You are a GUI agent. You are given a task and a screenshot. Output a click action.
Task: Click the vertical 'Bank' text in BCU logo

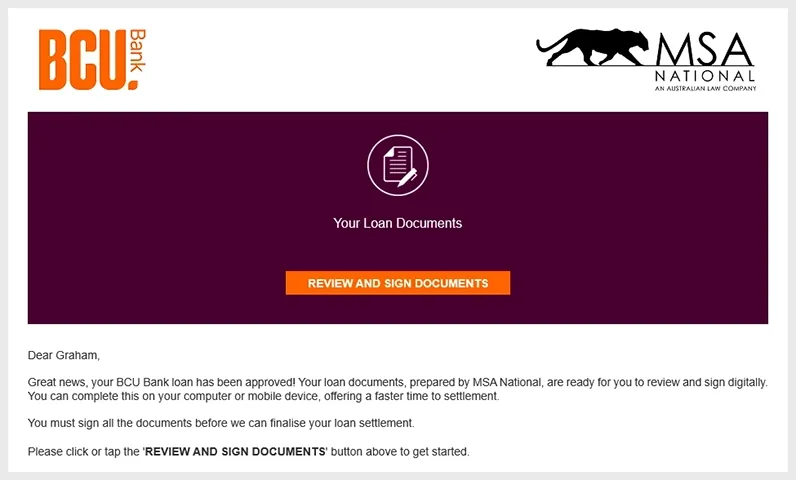pos(138,50)
